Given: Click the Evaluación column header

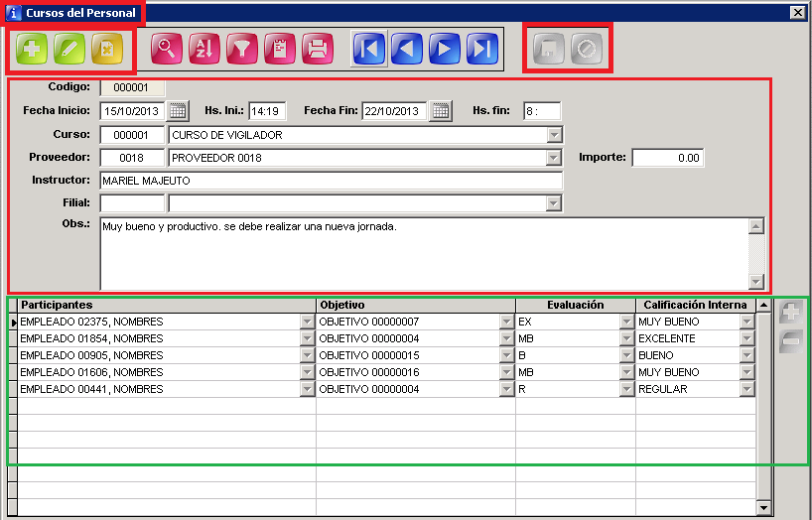Looking at the screenshot, I should coord(576,305).
